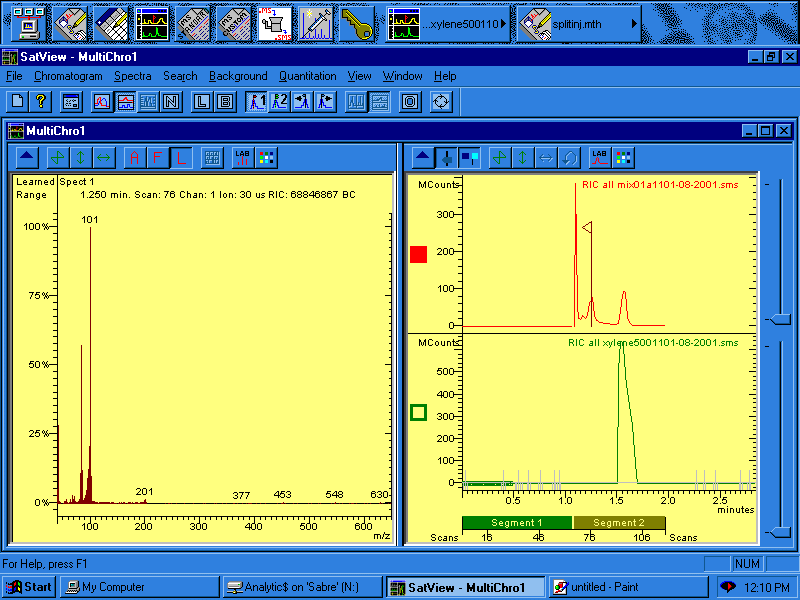Click the red A button in spectrum toolbar
Image resolution: width=800 pixels, height=600 pixels.
click(135, 158)
